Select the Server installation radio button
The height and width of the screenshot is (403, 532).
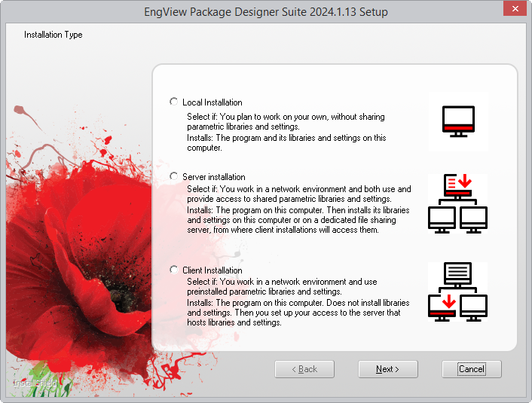coord(174,176)
